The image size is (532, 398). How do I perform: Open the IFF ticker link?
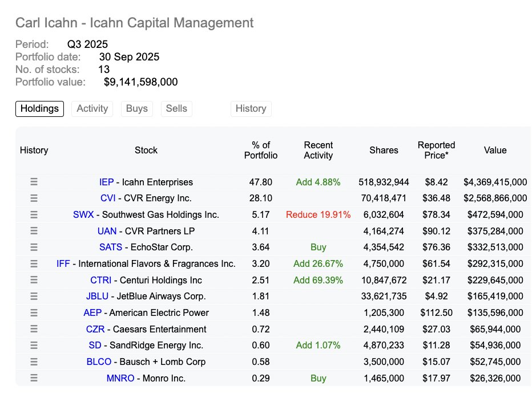(x=63, y=264)
